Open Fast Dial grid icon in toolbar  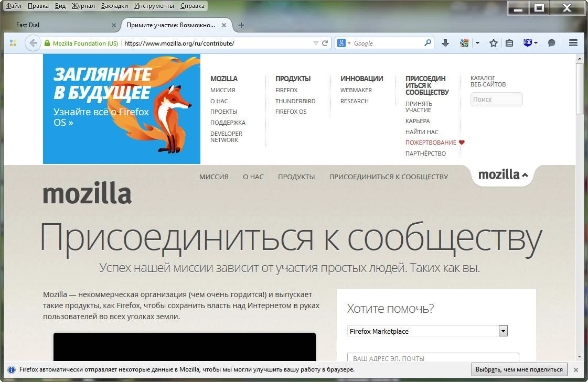pyautogui.click(x=13, y=43)
